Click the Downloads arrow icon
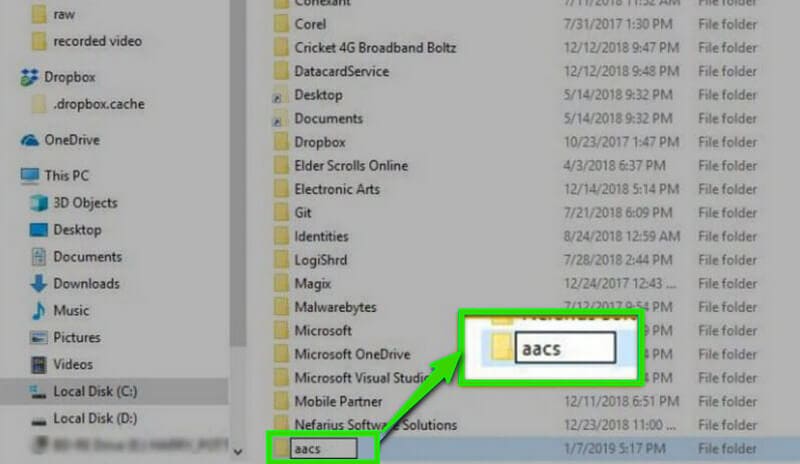The width and height of the screenshot is (800, 464). point(39,283)
